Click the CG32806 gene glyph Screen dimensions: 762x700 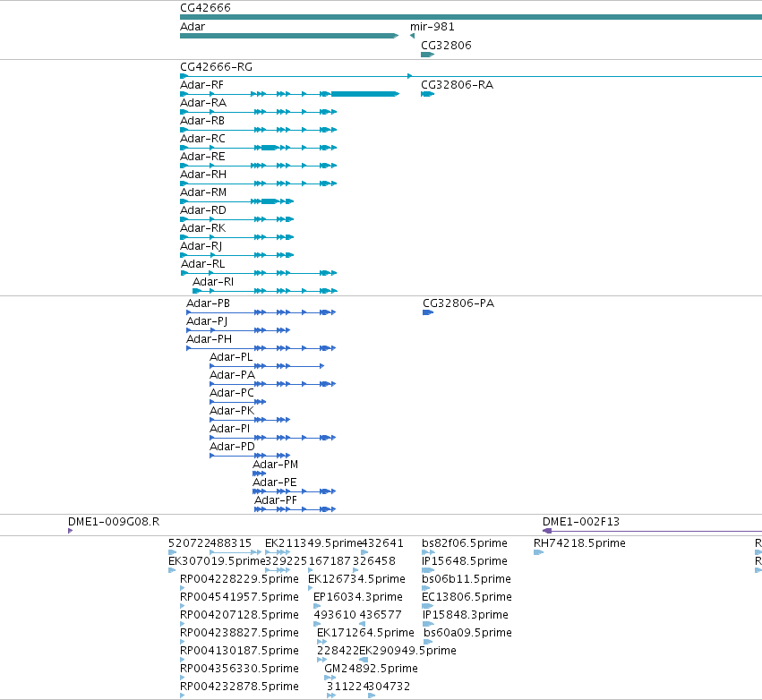point(427,55)
